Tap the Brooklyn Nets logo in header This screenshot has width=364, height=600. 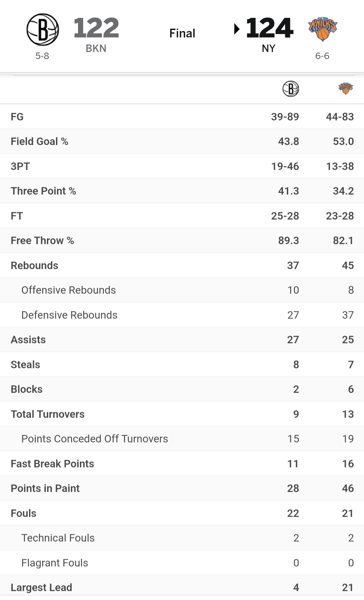click(x=42, y=30)
